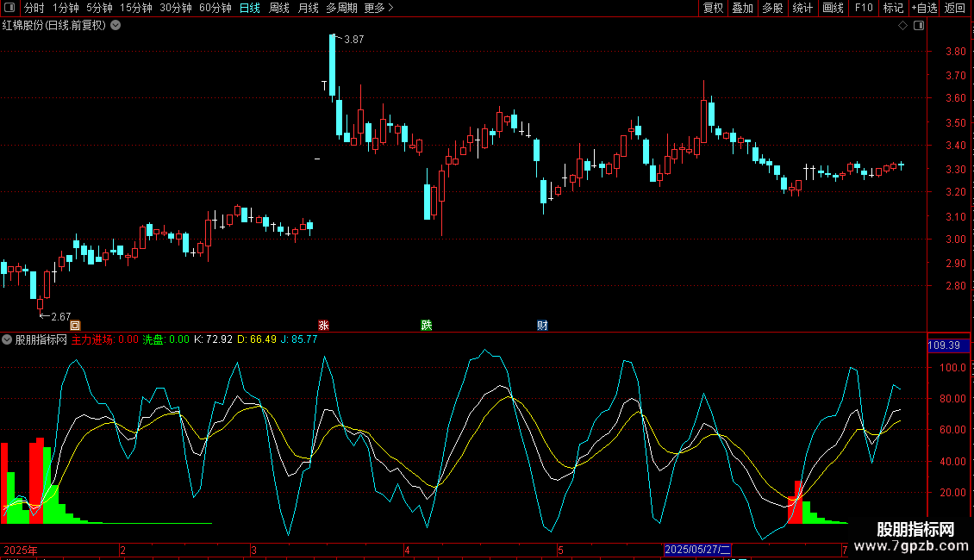Click the D: 66.49 value
The image size is (974, 560).
point(257,339)
